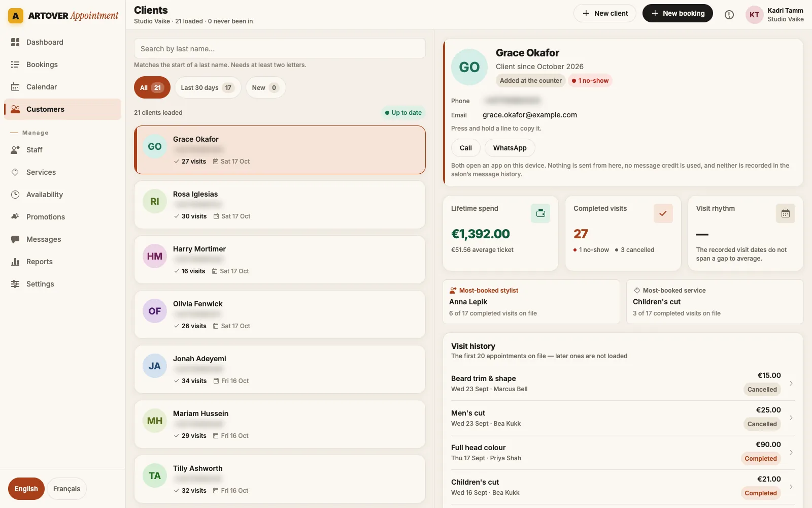Click the Promotions icon
Image resolution: width=812 pixels, height=508 pixels.
coord(15,217)
